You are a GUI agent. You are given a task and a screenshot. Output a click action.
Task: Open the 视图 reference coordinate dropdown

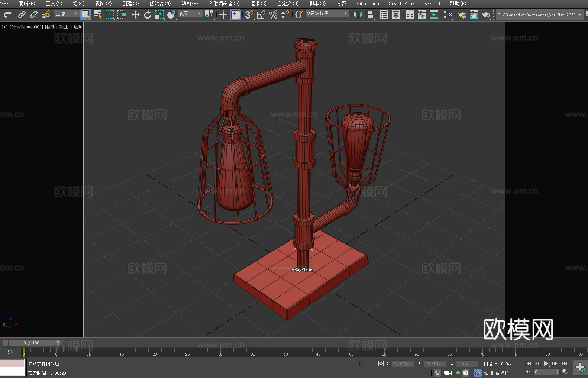click(x=190, y=13)
